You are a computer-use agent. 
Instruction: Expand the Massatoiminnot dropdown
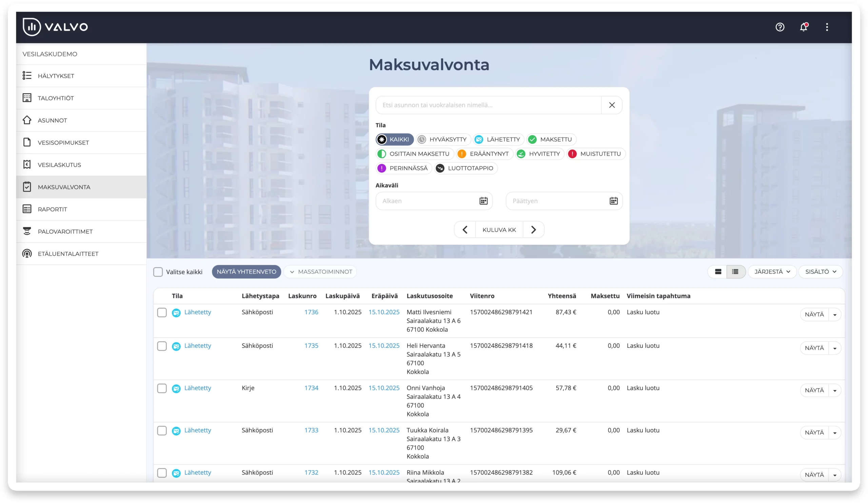(320, 272)
